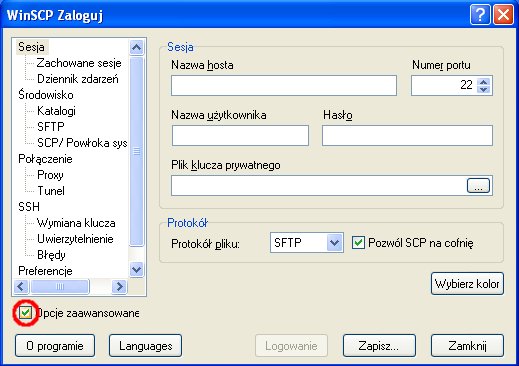Open Zachowane sesje in the tree
519x366 pixels.
pyautogui.click(x=79, y=63)
